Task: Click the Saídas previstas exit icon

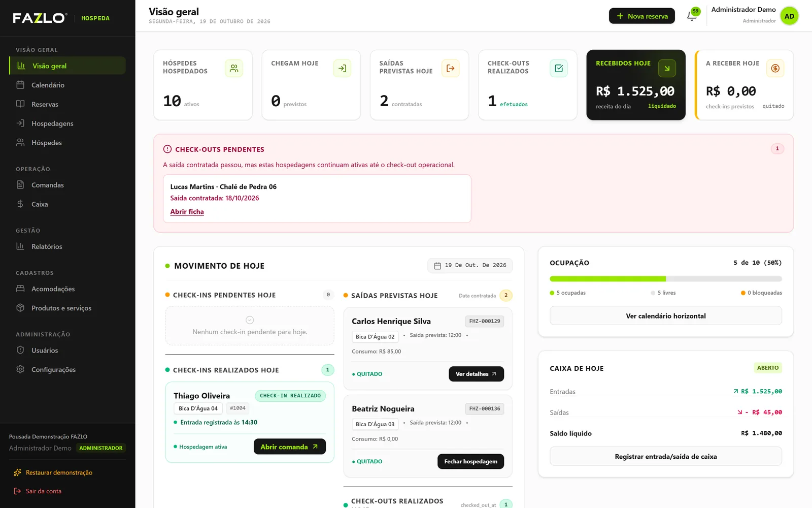Action: coord(451,68)
